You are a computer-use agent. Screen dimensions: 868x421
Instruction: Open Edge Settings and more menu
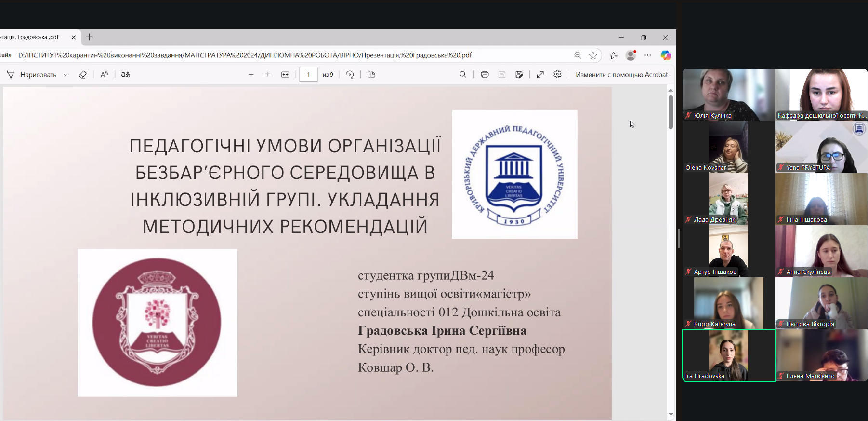[x=648, y=55]
